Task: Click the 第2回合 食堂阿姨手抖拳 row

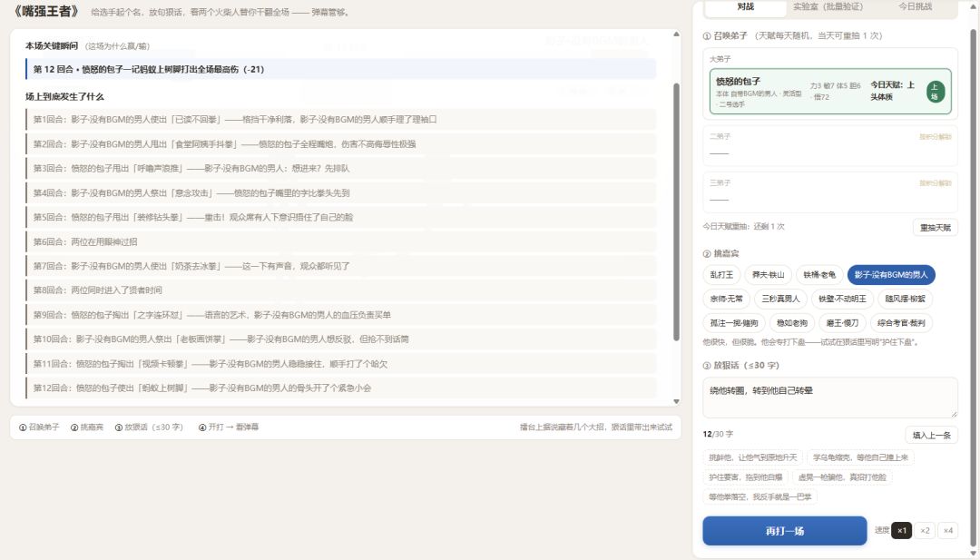Action: (x=340, y=143)
